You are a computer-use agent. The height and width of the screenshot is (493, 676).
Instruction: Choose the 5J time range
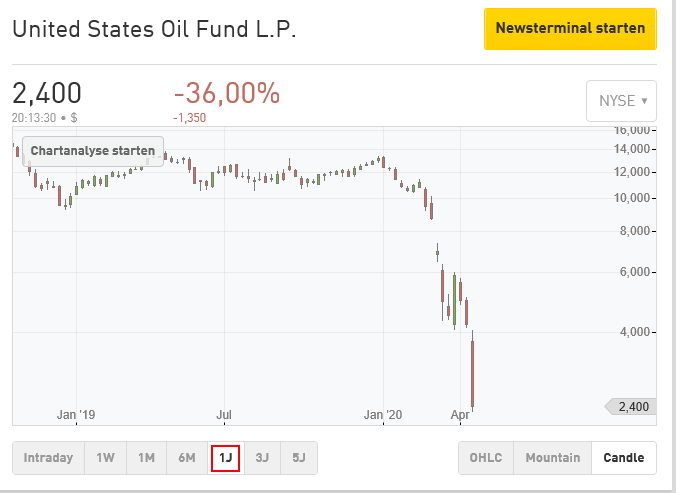coord(298,458)
